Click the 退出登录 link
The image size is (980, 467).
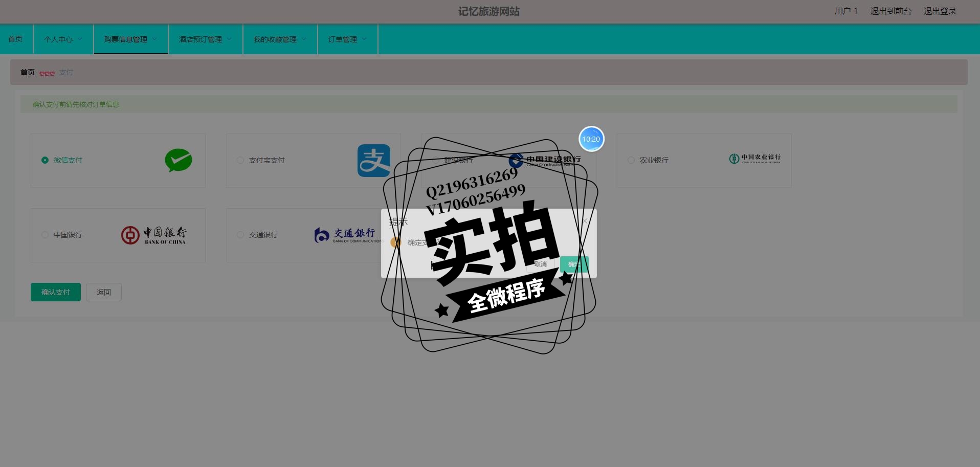point(940,11)
